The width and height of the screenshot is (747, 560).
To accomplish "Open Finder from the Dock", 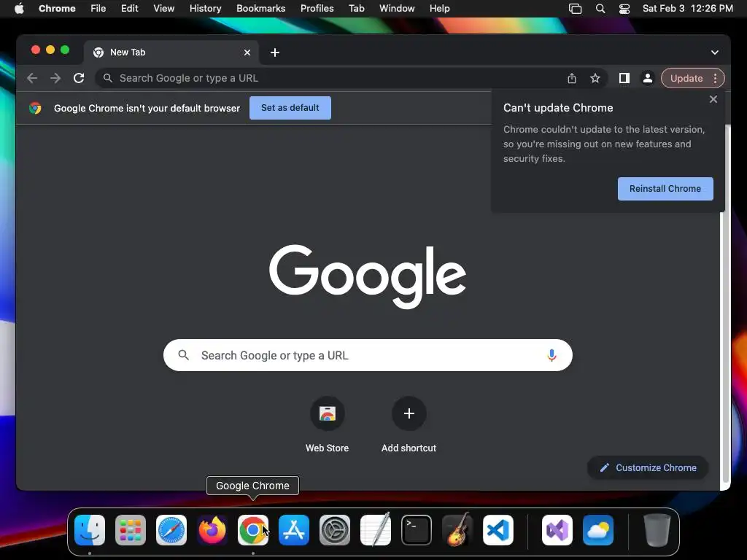I will pyautogui.click(x=90, y=530).
